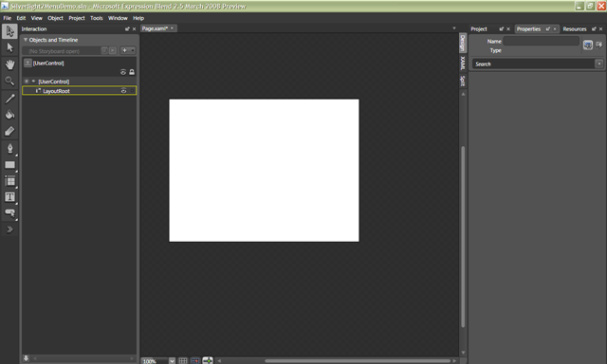Viewport: 607px width, 364px height.
Task: Select the Eyedropper tool
Action: (9, 99)
